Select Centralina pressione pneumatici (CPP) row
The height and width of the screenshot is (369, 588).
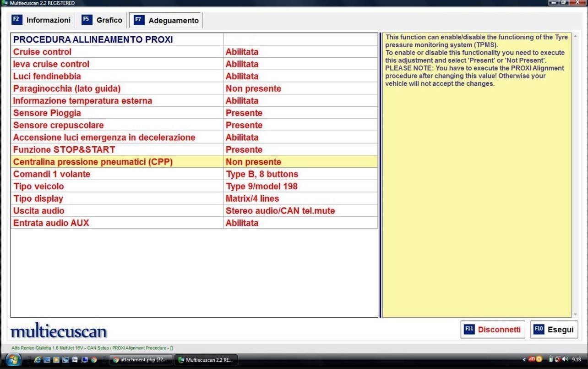point(93,162)
